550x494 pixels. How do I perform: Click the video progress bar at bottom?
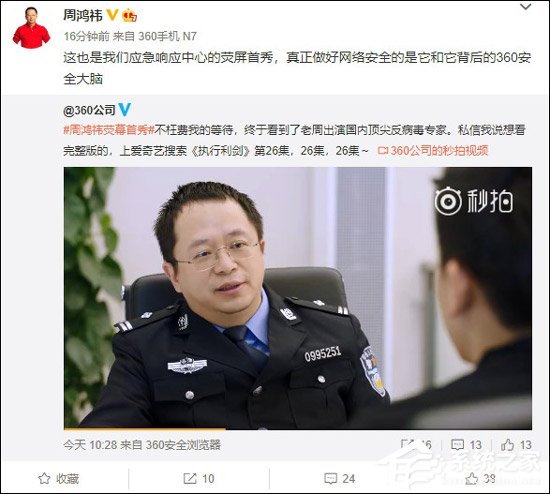(298, 428)
